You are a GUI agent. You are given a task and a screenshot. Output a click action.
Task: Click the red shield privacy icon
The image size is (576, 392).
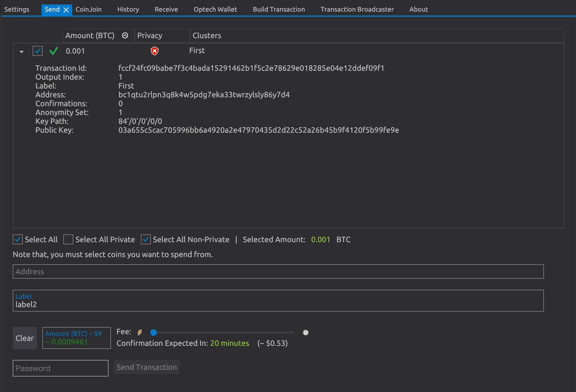[155, 51]
